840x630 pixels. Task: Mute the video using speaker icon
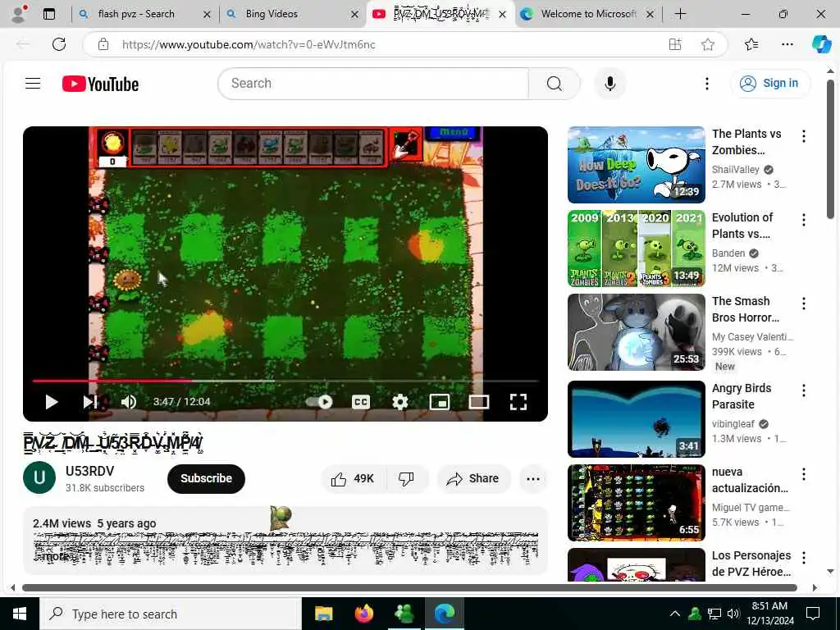(129, 402)
